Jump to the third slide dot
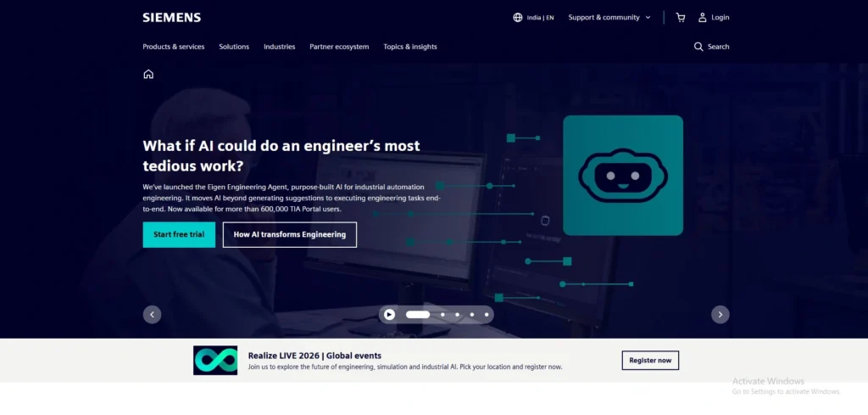 pos(457,315)
